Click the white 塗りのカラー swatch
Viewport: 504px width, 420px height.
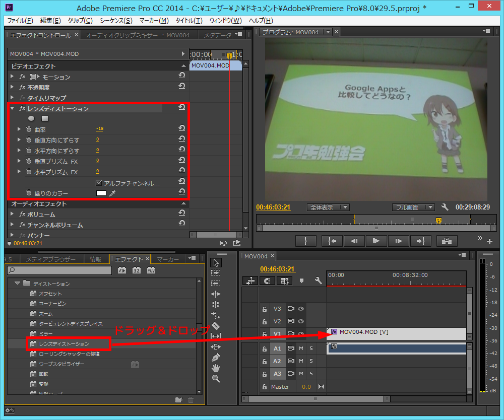(101, 193)
